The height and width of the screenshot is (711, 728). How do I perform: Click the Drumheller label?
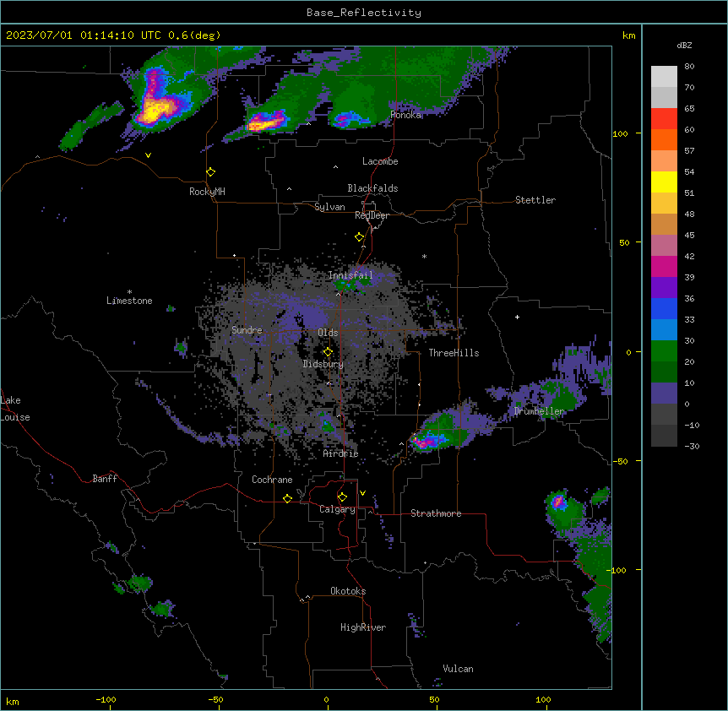(x=539, y=411)
